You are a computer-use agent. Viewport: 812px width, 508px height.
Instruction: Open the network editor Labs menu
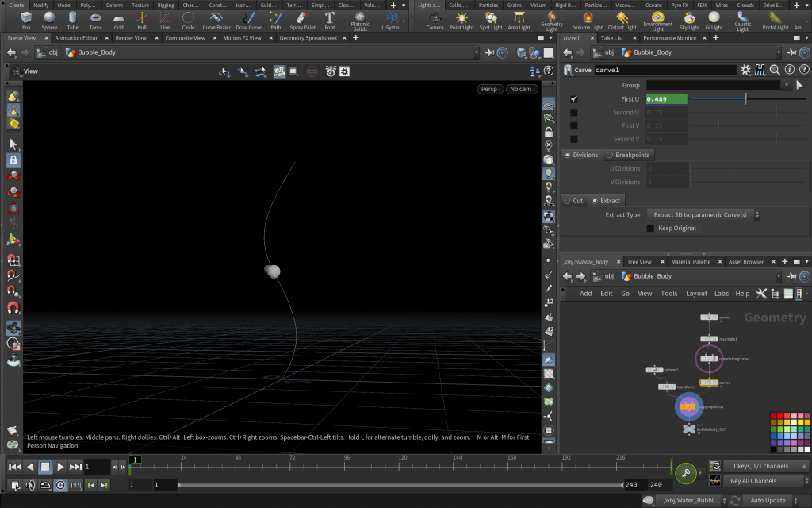722,294
